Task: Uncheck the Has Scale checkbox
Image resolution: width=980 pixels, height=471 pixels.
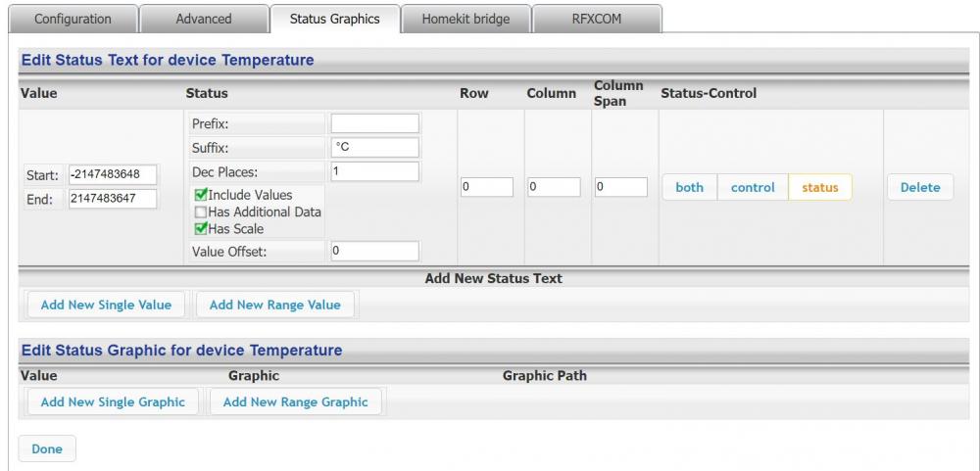Action: (201, 228)
